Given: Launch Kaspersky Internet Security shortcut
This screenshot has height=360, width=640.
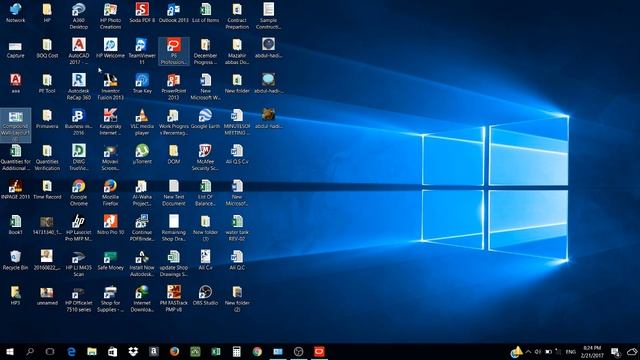Looking at the screenshot, I should (x=110, y=122).
